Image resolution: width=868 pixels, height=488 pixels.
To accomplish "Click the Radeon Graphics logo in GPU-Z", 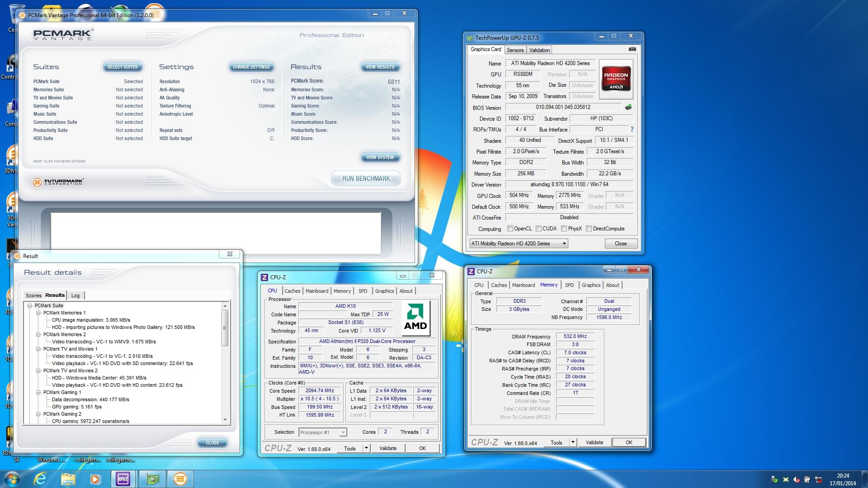I will [616, 79].
